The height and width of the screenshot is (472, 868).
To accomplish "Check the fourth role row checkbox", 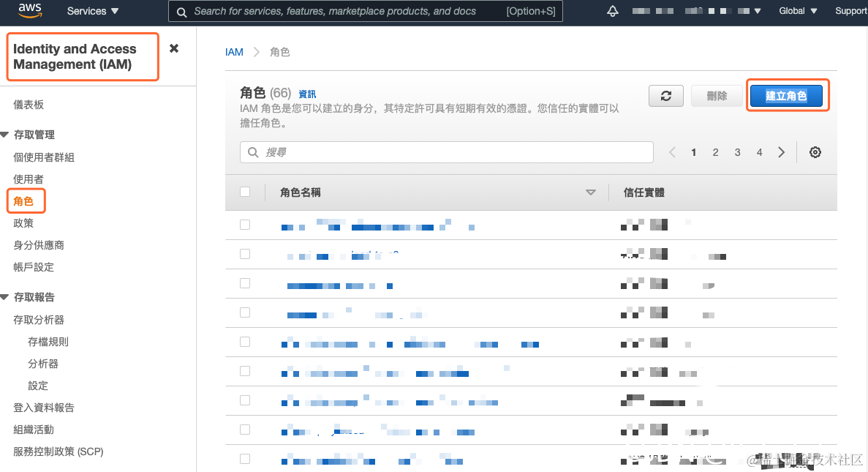I will (x=245, y=313).
